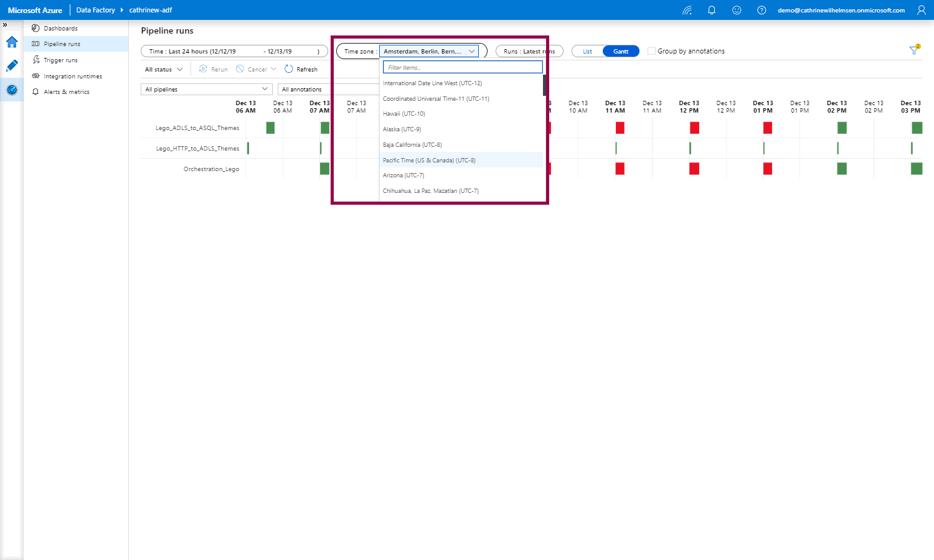Enable Group by annotations checkbox

coord(651,51)
